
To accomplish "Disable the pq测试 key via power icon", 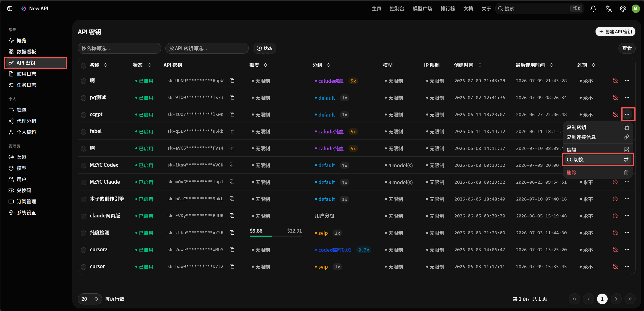I will pos(615,97).
